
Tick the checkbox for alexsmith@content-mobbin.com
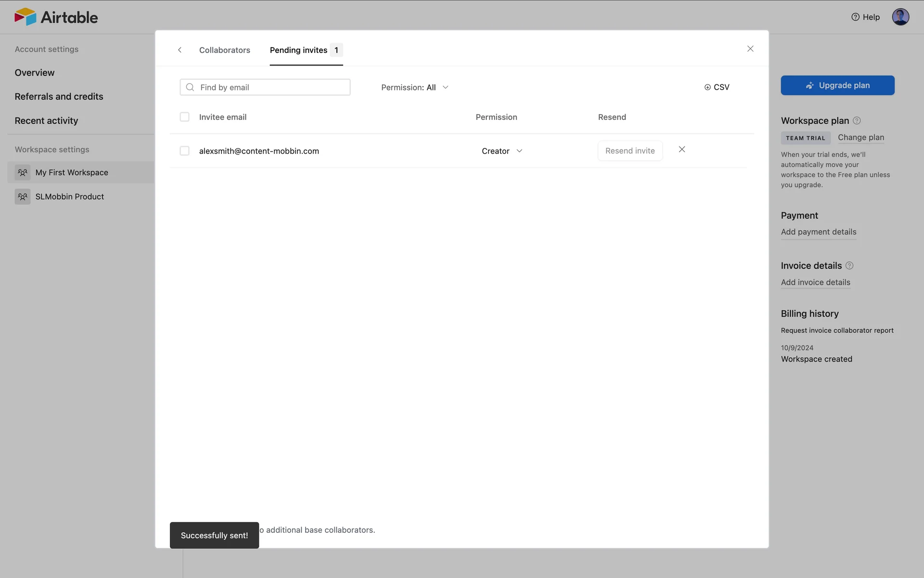[x=184, y=151]
